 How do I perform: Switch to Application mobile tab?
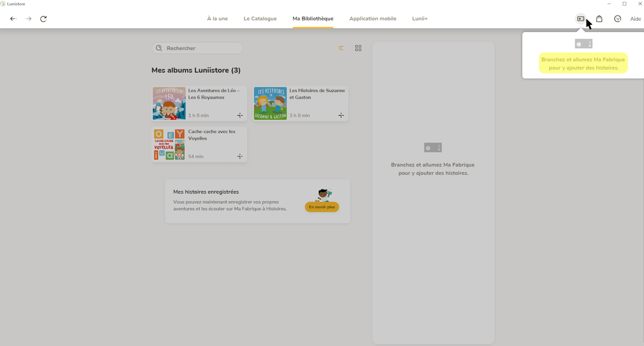click(x=373, y=19)
